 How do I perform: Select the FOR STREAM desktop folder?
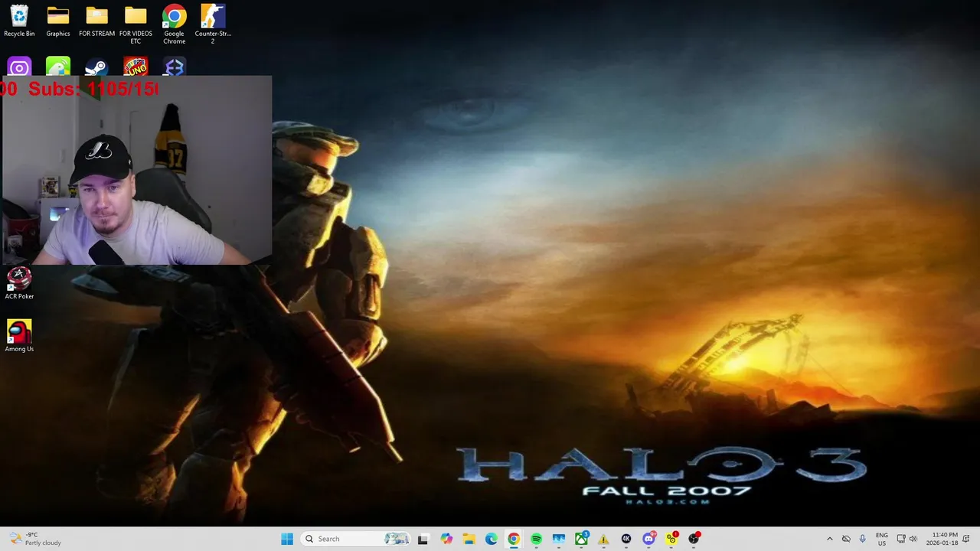96,21
